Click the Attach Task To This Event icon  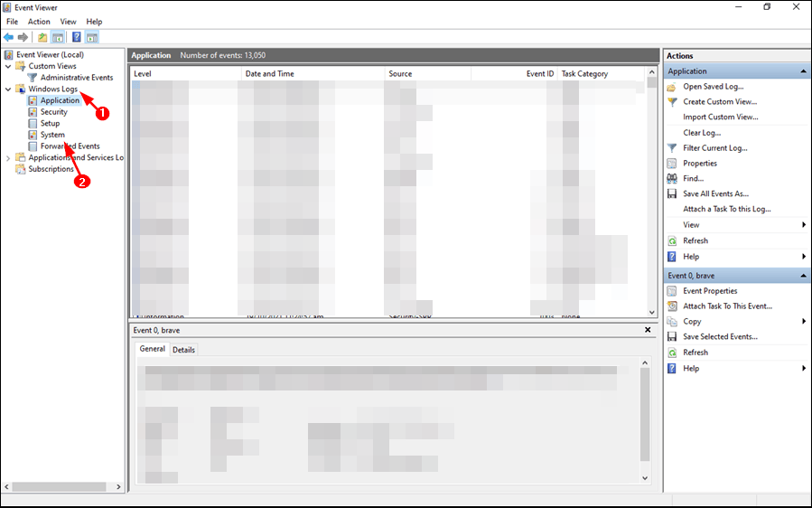coord(672,306)
